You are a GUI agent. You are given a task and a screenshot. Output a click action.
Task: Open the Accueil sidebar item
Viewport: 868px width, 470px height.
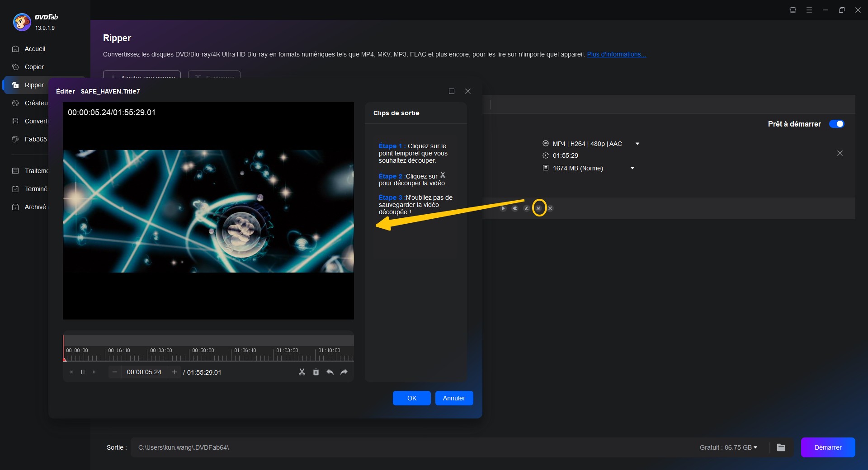click(35, 49)
